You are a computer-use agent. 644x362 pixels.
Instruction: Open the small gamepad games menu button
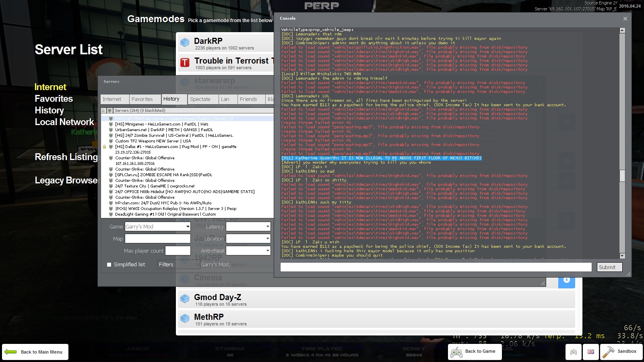(x=574, y=352)
